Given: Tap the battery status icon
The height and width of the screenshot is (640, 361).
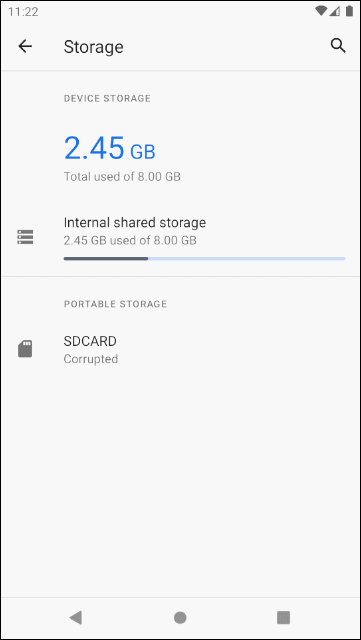Looking at the screenshot, I should 349,11.
